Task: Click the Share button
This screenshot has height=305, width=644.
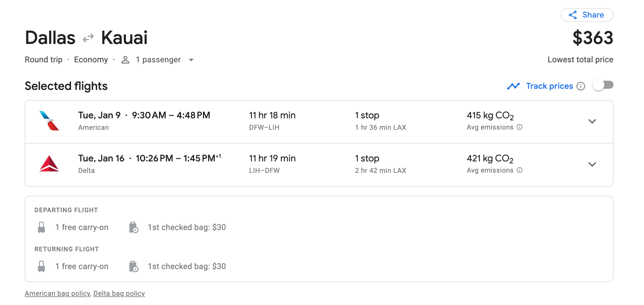Action: coord(587,15)
